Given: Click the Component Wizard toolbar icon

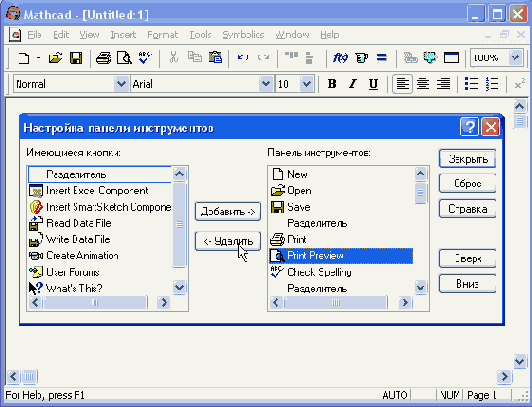Looking at the screenshot, I should coord(430,58).
